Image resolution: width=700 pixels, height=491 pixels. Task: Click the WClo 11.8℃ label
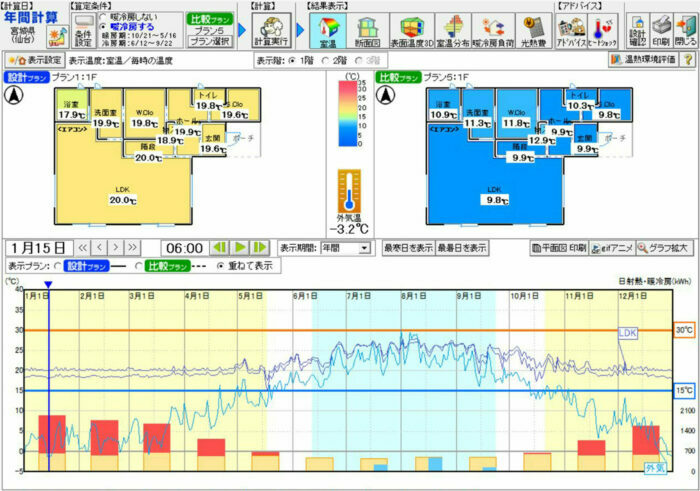click(517, 123)
